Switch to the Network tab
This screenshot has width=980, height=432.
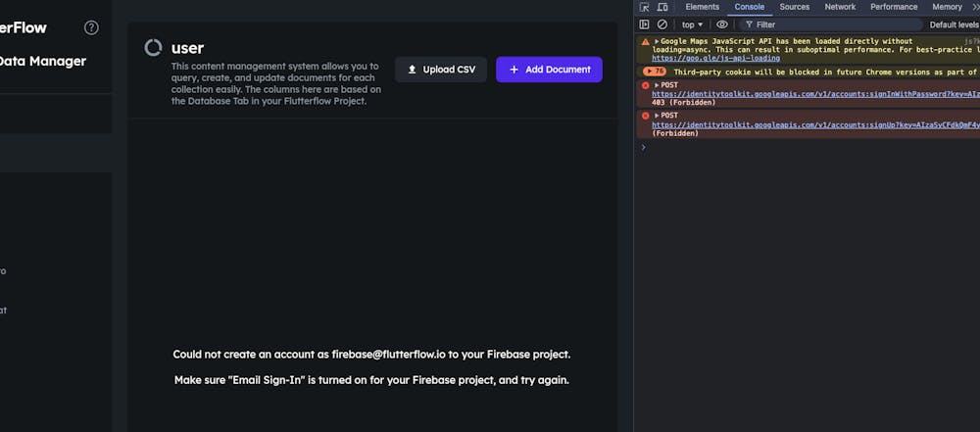pyautogui.click(x=840, y=7)
